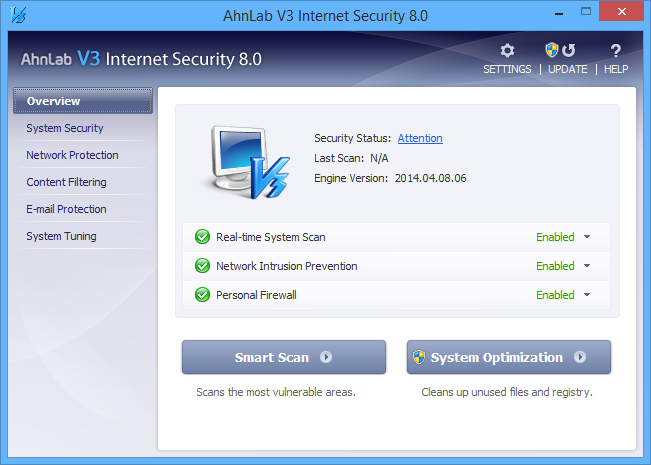Open Settings via the gear icon
The image size is (651, 465).
[507, 51]
